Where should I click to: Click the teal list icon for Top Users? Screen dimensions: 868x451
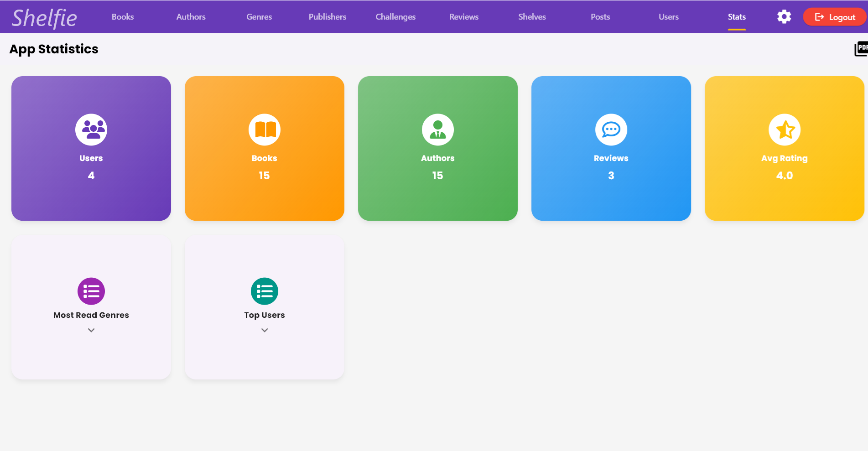click(265, 291)
